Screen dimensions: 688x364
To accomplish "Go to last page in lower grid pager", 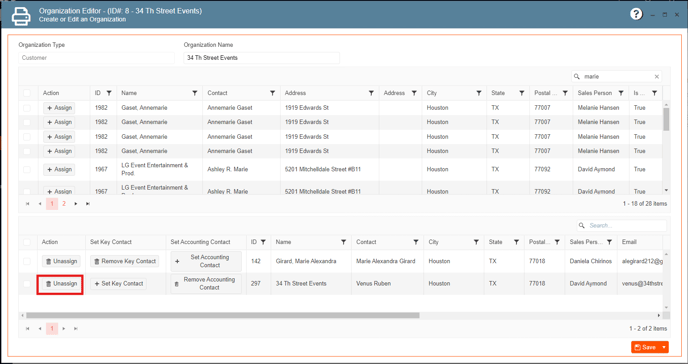I will pyautogui.click(x=76, y=328).
